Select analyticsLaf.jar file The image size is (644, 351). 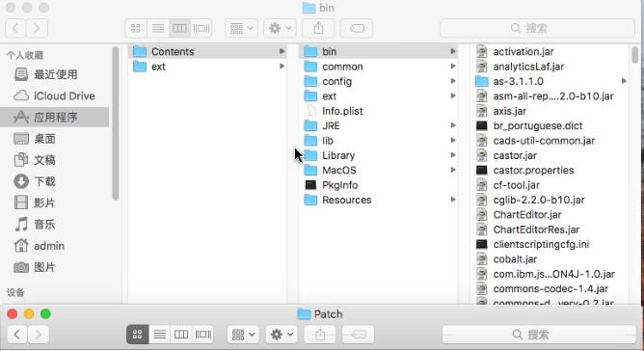[550, 67]
